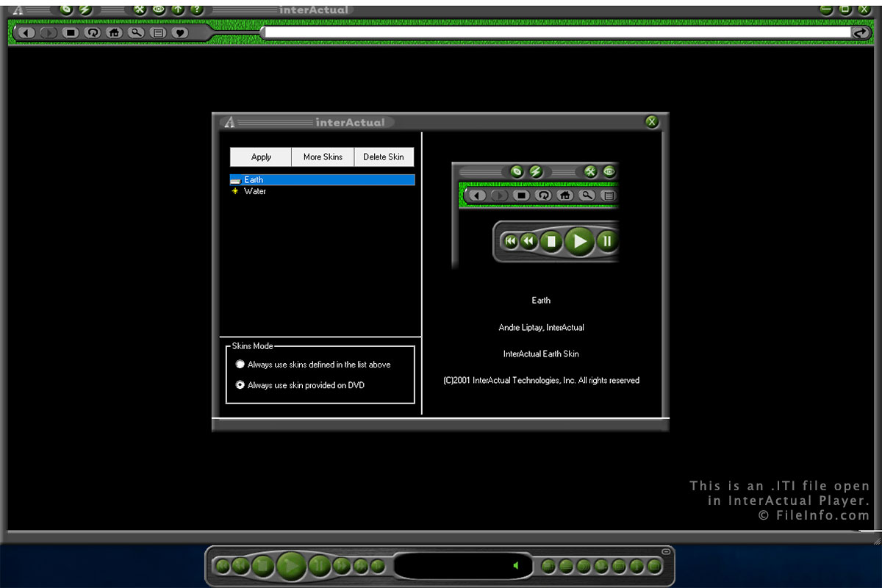
Task: Open help with the question mark icon
Action: [x=196, y=10]
